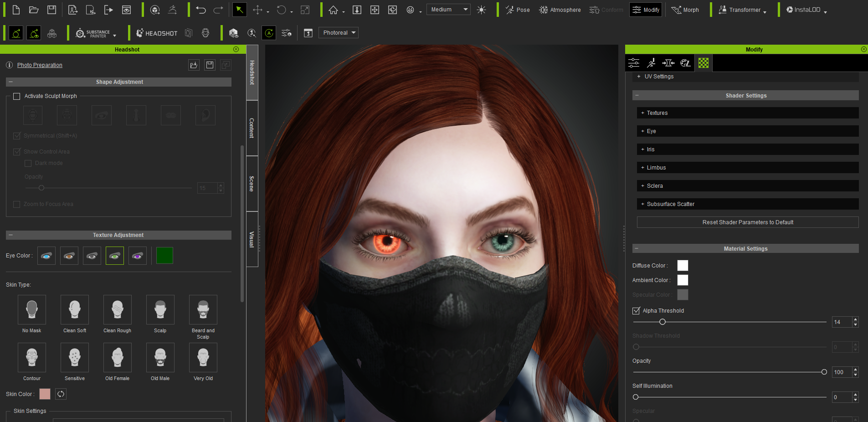Click the Skin Color reset icon
The width and height of the screenshot is (868, 422).
[x=61, y=394]
